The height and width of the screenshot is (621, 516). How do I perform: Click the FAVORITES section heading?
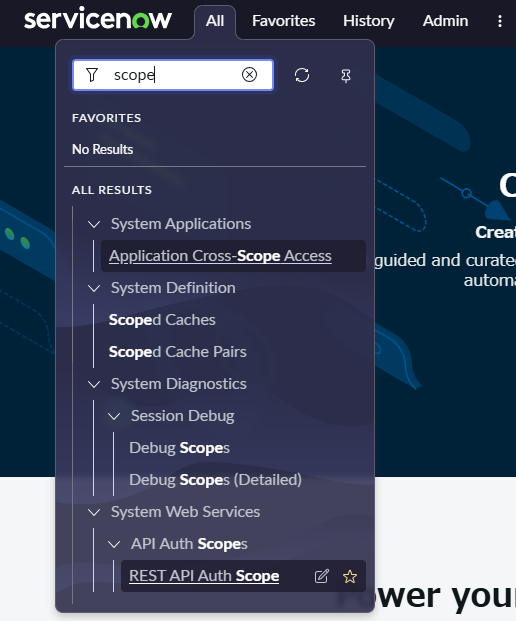pos(107,118)
